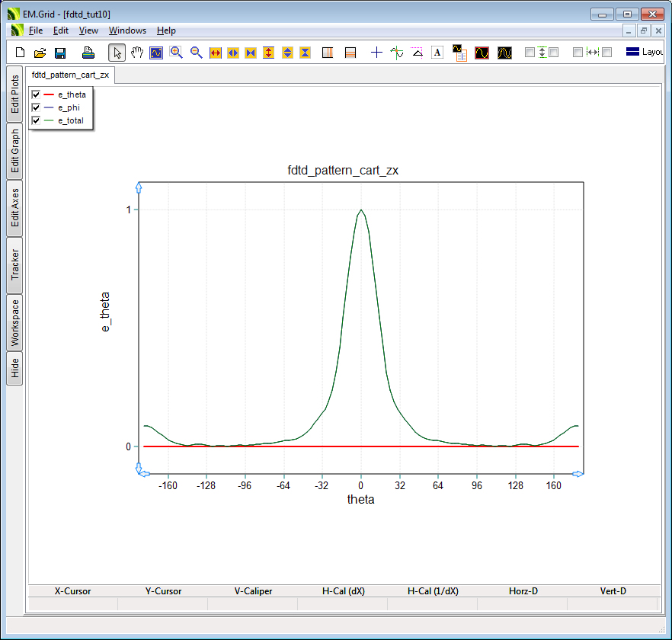Open the File menu

coord(36,30)
